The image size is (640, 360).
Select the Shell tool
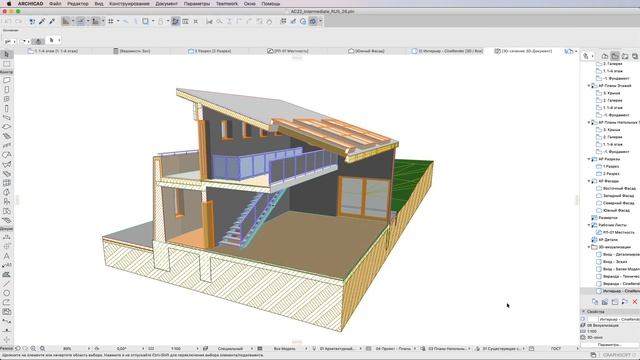[7, 164]
